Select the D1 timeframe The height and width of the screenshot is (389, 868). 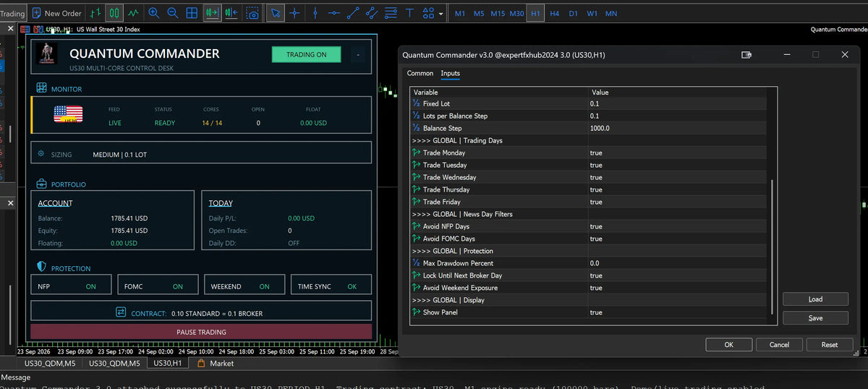tap(573, 13)
